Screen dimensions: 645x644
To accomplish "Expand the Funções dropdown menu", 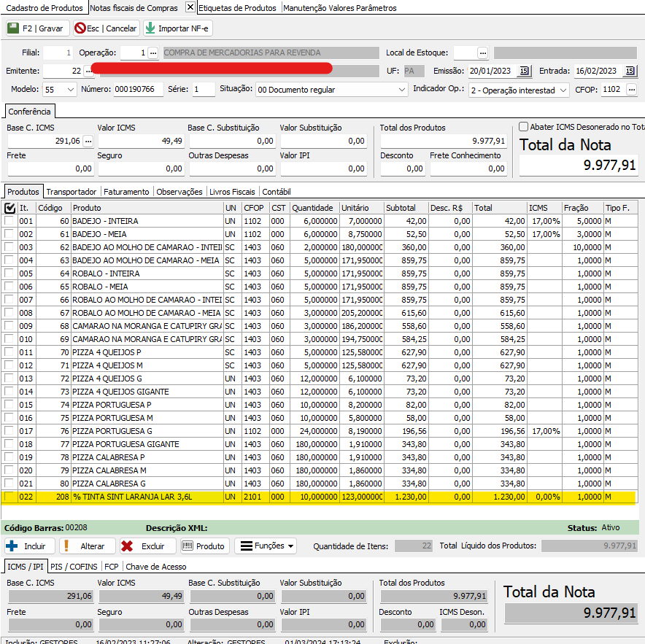I will pyautogui.click(x=266, y=546).
